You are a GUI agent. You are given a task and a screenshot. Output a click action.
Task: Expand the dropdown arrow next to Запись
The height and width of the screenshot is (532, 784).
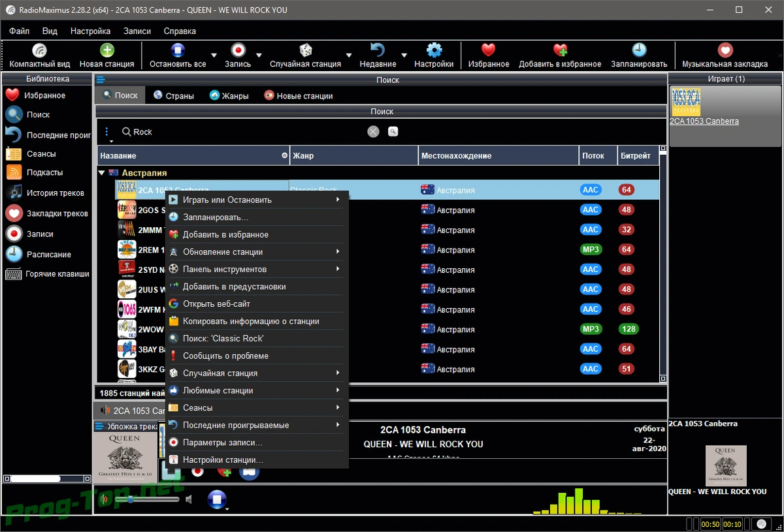tap(259, 55)
